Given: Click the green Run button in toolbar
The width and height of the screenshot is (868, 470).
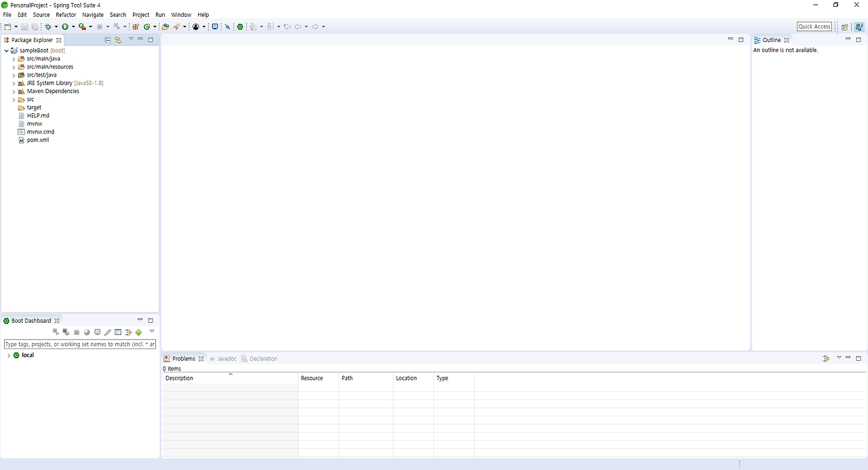Looking at the screenshot, I should click(x=65, y=26).
